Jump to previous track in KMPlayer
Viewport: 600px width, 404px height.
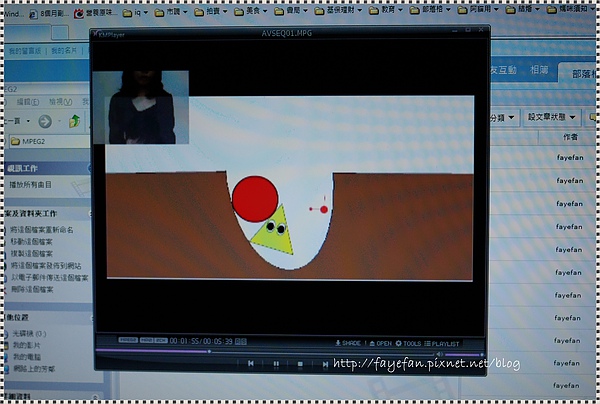click(x=251, y=363)
